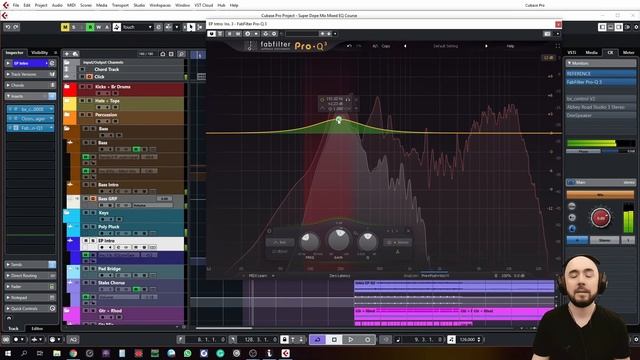The image size is (640, 360).
Task: Click the Copy button in Pro-Q3
Action: [x=386, y=46]
